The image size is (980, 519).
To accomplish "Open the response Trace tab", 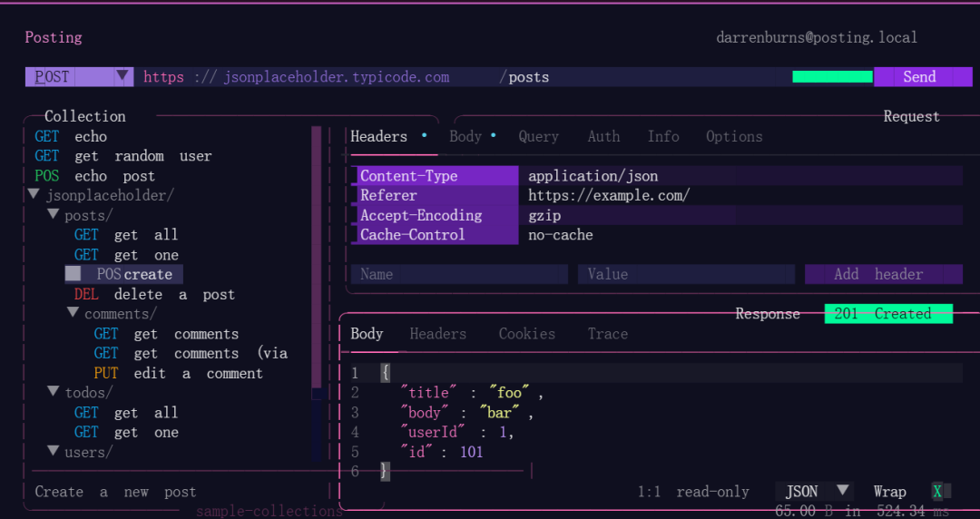I will (x=607, y=333).
